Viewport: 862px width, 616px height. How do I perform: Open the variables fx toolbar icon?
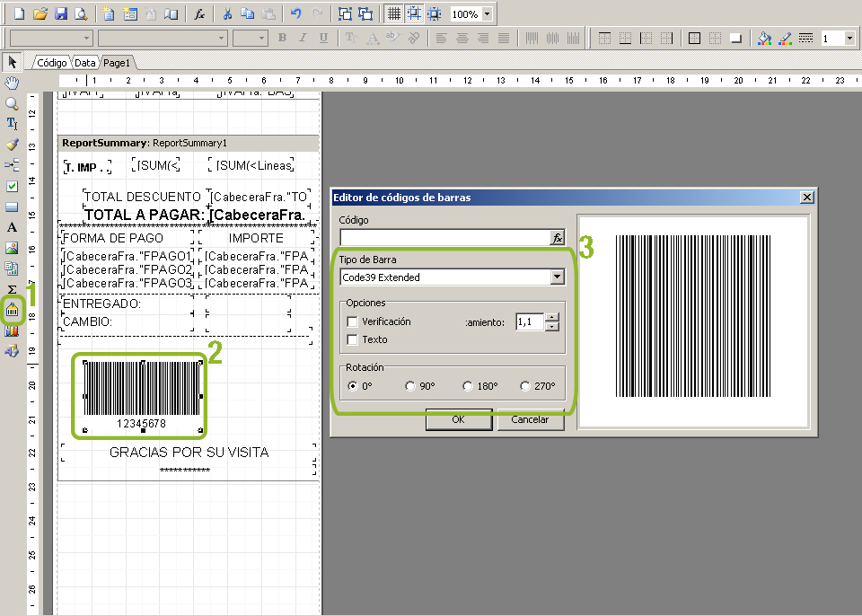pyautogui.click(x=199, y=13)
